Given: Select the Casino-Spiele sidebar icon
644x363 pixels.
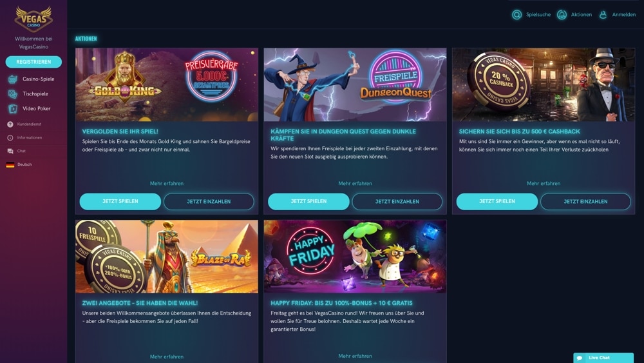Looking at the screenshot, I should click(13, 79).
